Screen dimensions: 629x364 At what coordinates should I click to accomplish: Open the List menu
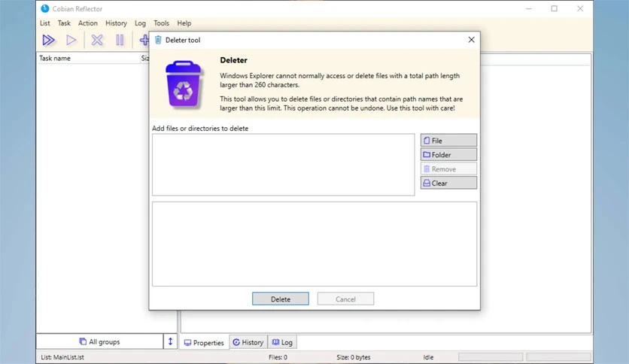coord(45,23)
